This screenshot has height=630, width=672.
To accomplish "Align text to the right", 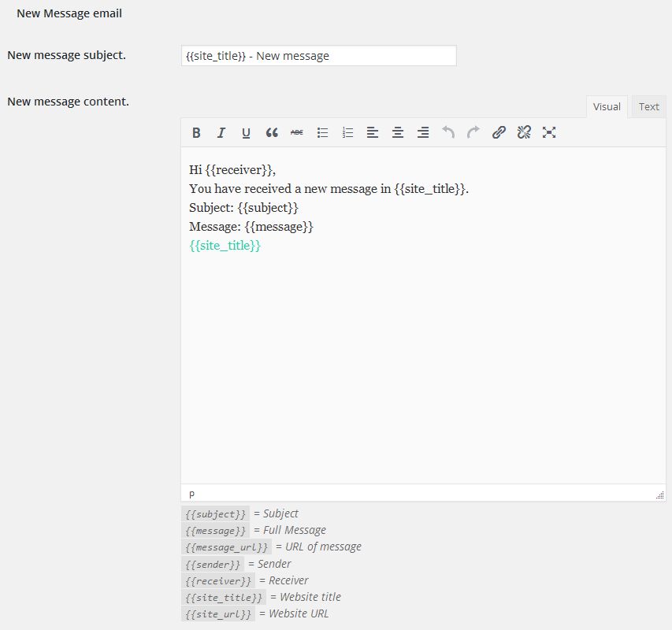I will 423,133.
